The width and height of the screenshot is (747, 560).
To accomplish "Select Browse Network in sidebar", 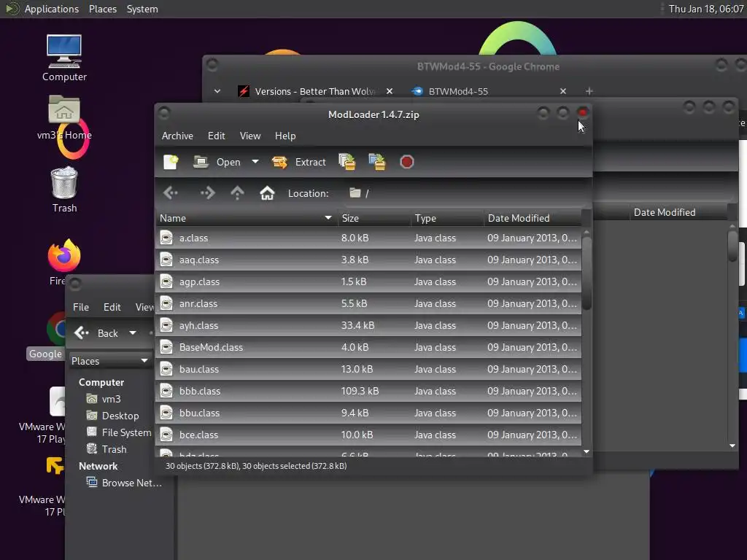I will click(124, 483).
